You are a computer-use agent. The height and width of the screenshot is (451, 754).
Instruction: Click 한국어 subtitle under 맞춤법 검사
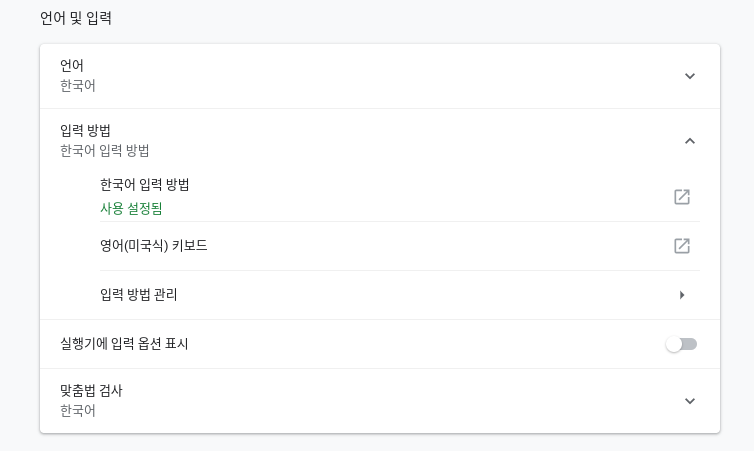click(78, 411)
